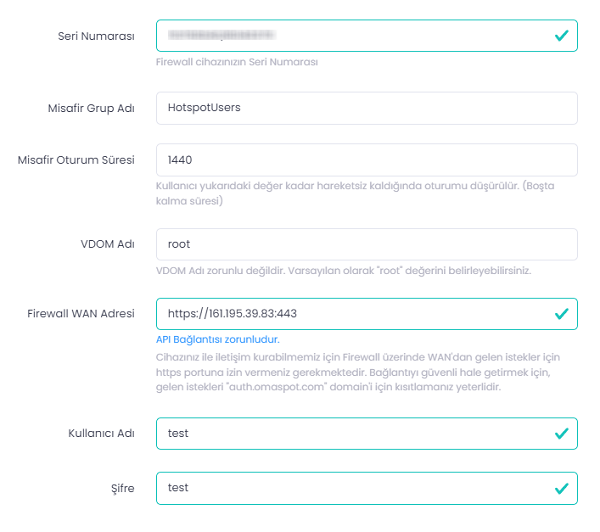Click the validation checkmark in Firewall WAN Adresi

point(562,314)
